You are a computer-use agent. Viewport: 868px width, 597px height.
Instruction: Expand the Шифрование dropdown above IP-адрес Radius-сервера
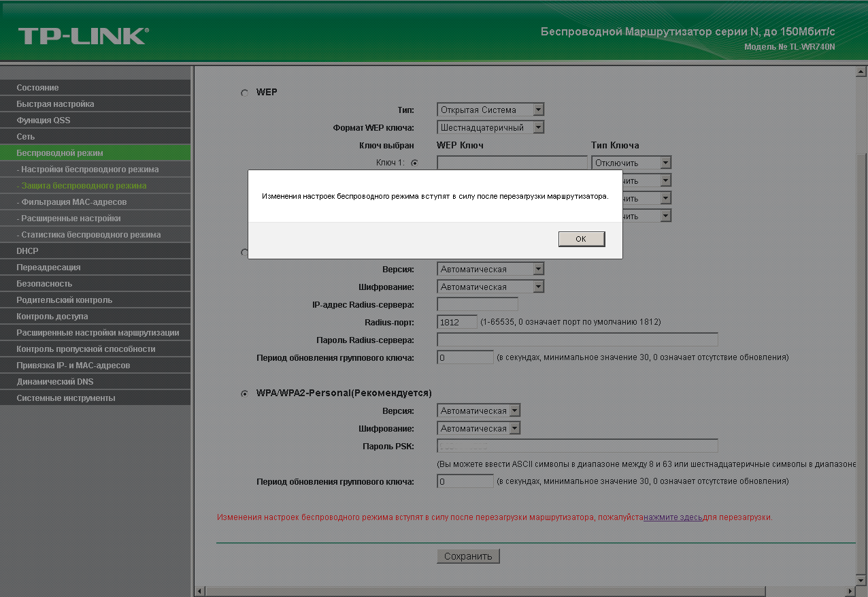point(490,287)
